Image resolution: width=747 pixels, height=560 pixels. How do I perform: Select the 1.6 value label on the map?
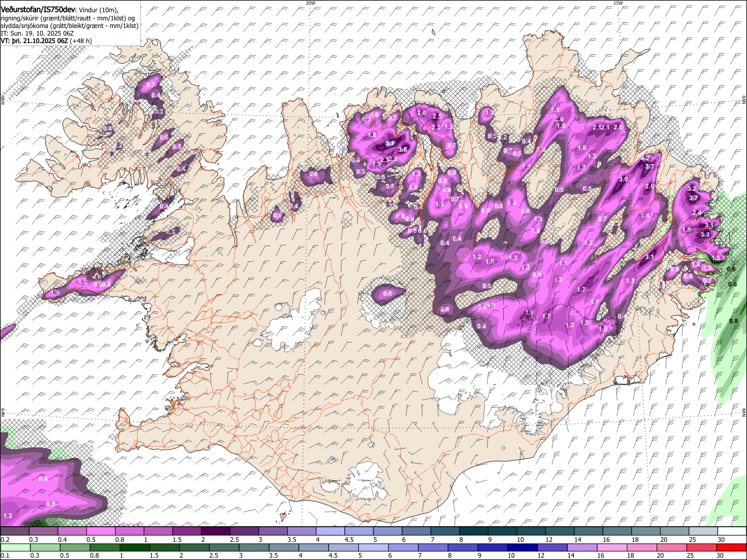[x=582, y=148]
